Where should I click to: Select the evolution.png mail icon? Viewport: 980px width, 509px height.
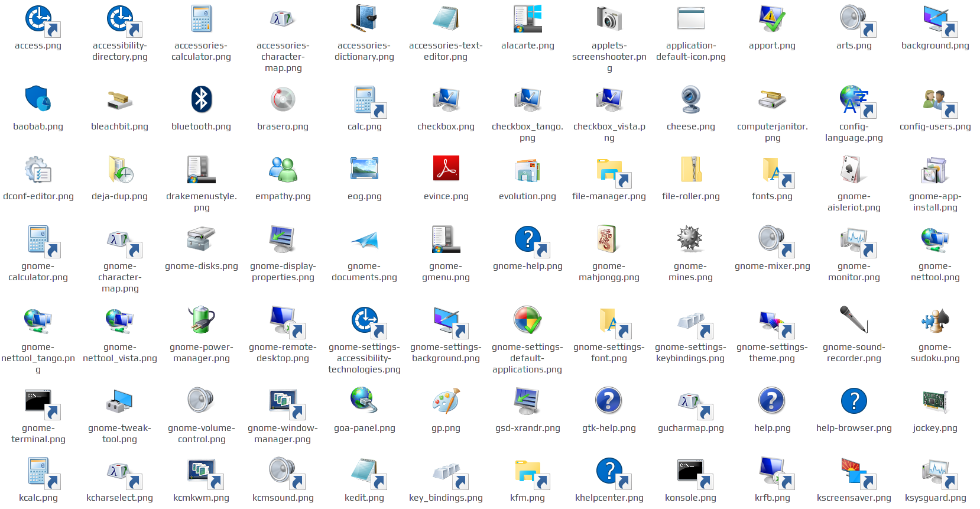tap(528, 170)
